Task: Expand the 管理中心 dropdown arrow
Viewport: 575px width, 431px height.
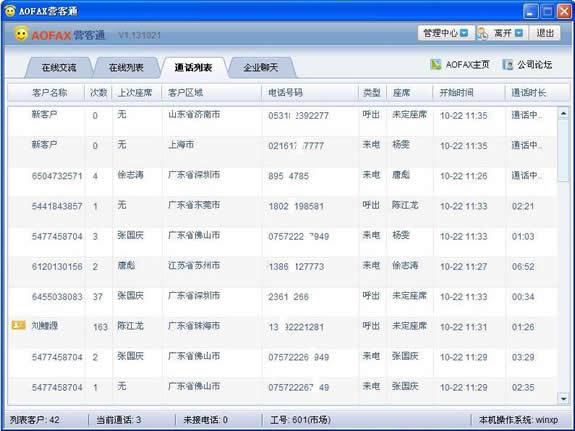Action: tap(464, 33)
